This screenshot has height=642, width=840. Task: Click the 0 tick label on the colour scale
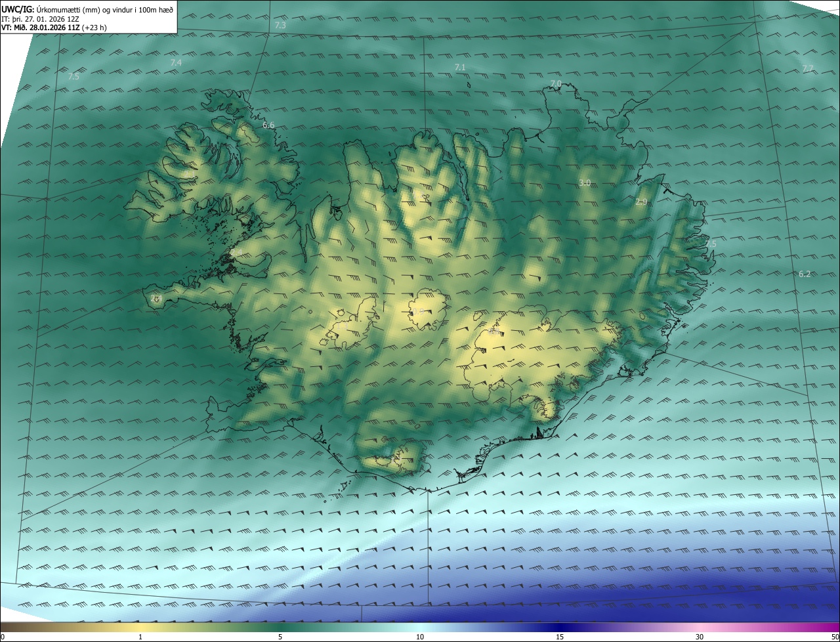coord(3,637)
